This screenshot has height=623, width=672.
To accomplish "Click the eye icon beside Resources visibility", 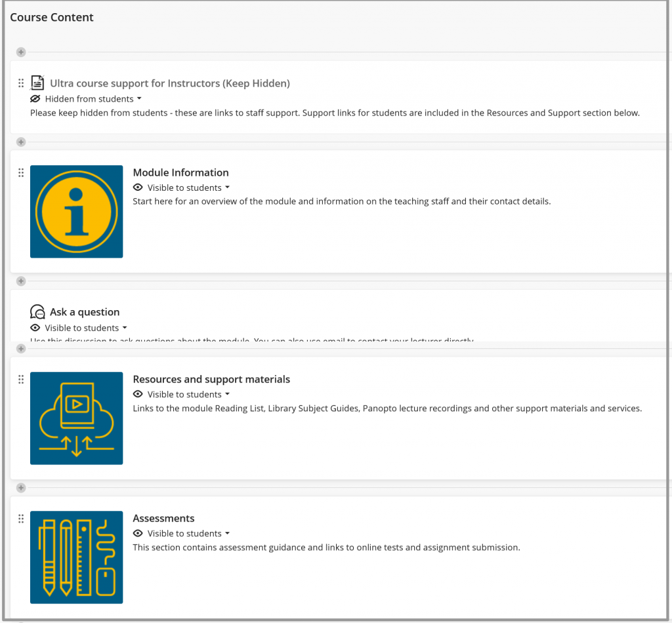I will pyautogui.click(x=138, y=394).
